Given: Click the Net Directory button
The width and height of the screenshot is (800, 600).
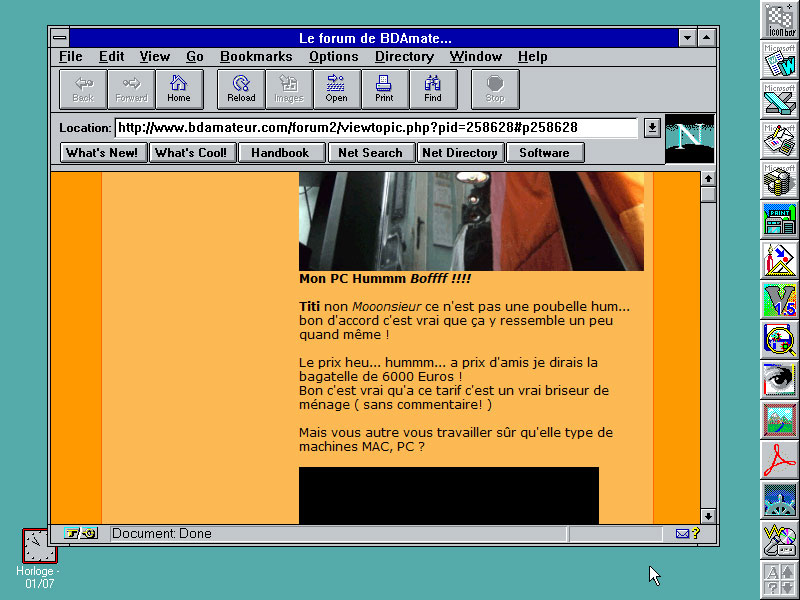Looking at the screenshot, I should point(461,153).
